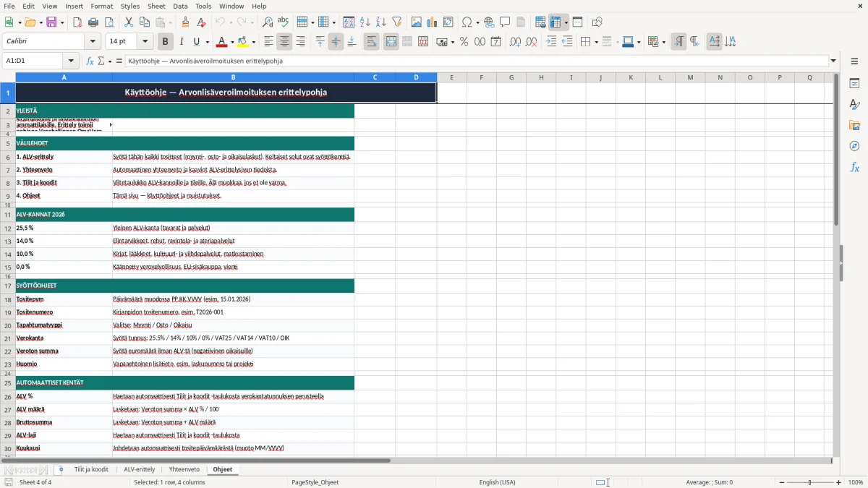Screen dimensions: 868x488
Task: Apply red font color swatch
Action: 222,42
